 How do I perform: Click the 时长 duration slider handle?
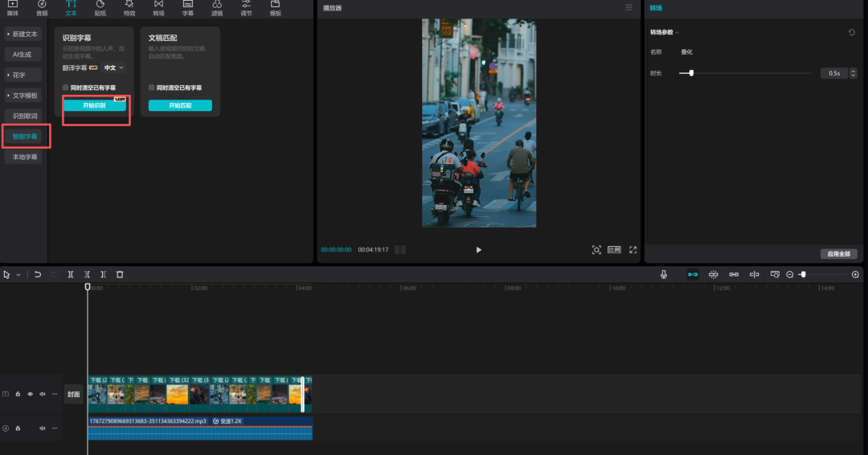[691, 73]
